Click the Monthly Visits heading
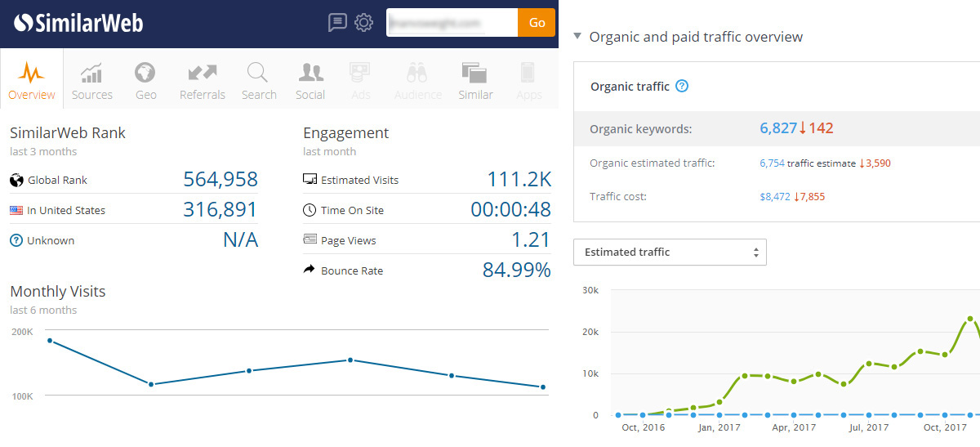The image size is (980, 447). click(57, 292)
